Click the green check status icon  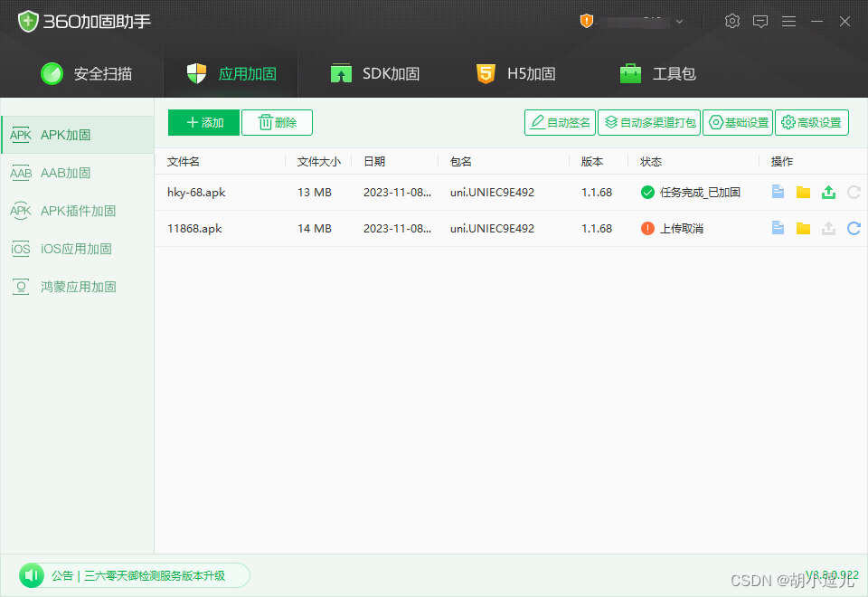tap(647, 192)
